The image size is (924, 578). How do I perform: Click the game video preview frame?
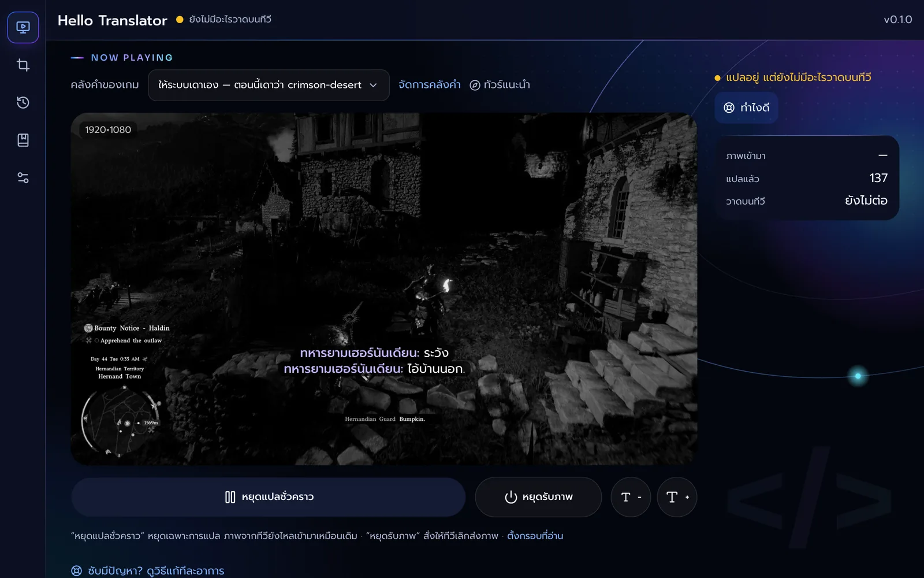click(x=384, y=289)
